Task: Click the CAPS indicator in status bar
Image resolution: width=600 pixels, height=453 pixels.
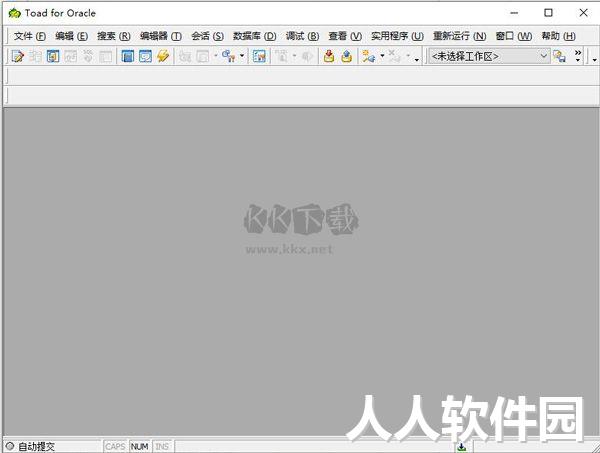Action: coord(115,446)
